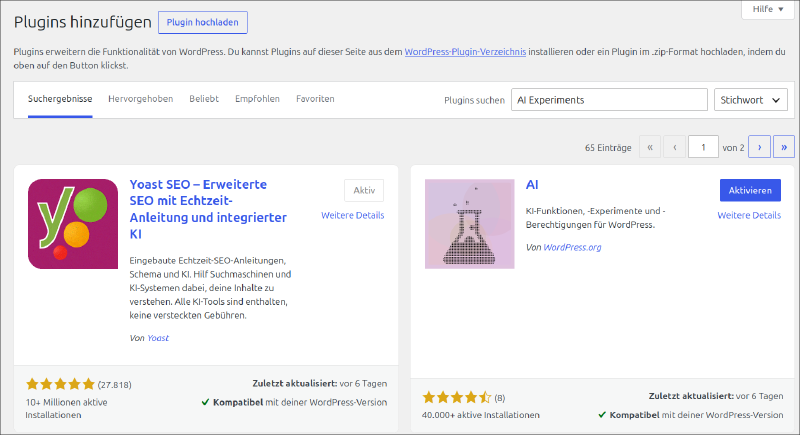This screenshot has width=800, height=435.
Task: Focus the Plugins suchen search field
Action: point(609,100)
